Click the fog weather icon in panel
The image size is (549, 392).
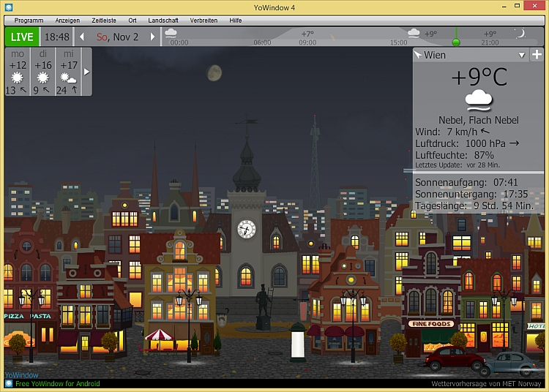479,99
